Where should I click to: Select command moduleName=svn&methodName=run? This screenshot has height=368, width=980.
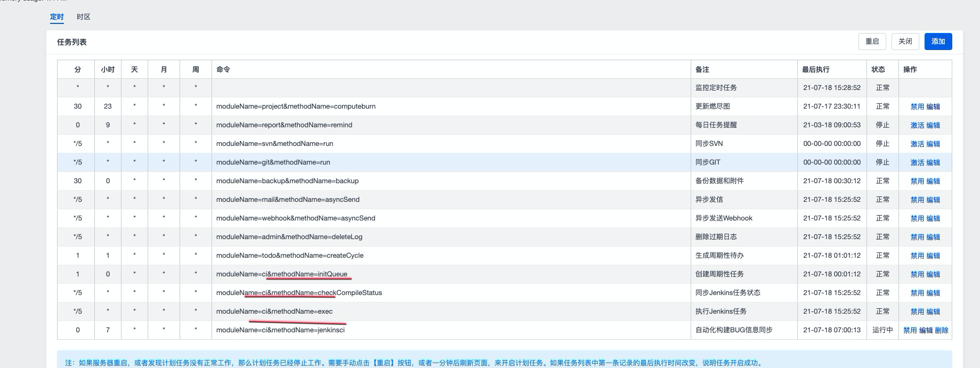pos(274,144)
